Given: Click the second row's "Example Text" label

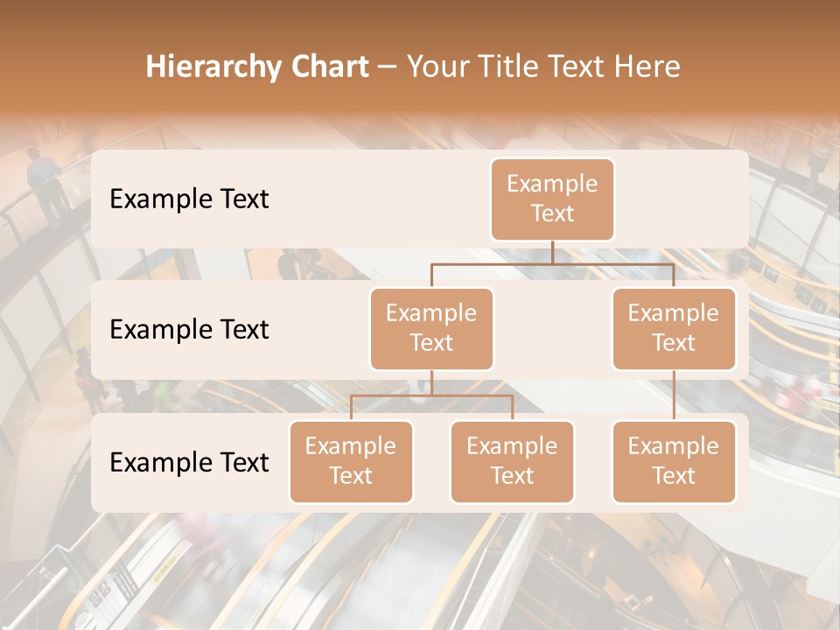Looking at the screenshot, I should click(x=189, y=329).
